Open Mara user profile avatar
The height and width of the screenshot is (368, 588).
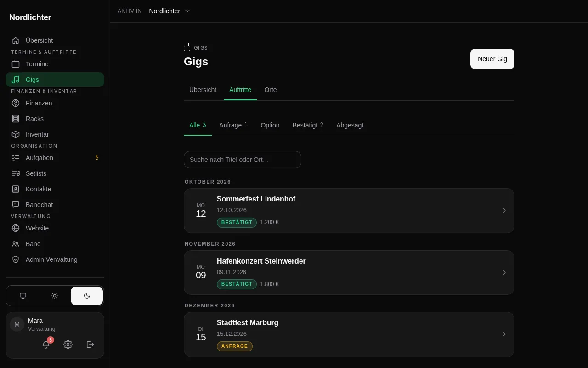point(17,324)
